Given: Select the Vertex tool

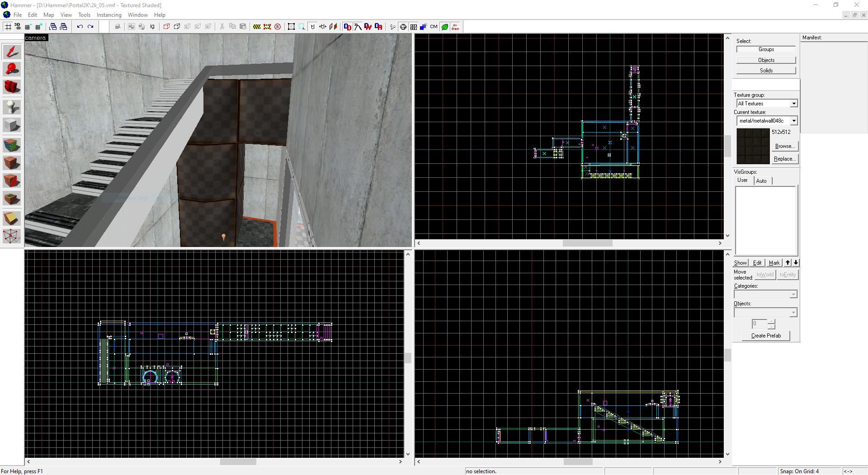Looking at the screenshot, I should (12, 236).
